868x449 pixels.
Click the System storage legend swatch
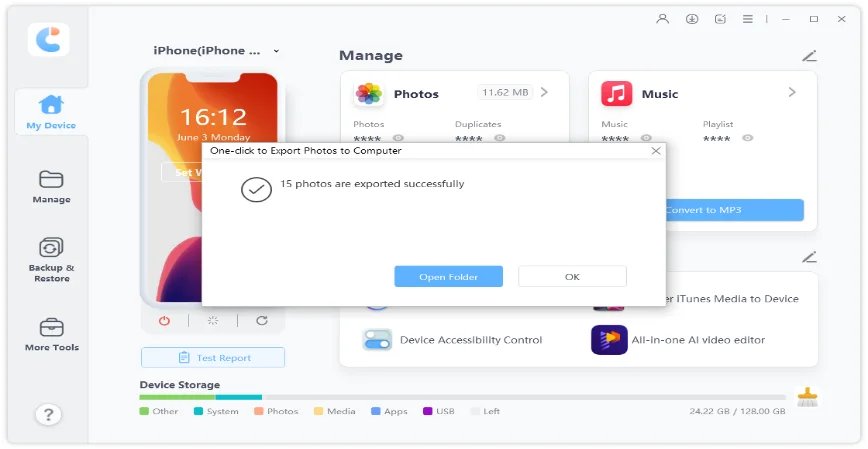[198, 411]
